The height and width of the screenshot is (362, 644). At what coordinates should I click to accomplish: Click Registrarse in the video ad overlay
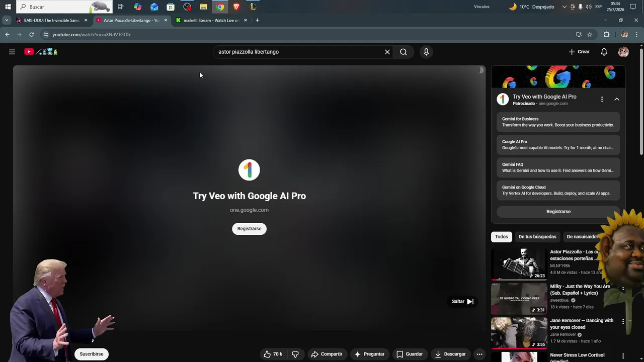[x=249, y=229]
